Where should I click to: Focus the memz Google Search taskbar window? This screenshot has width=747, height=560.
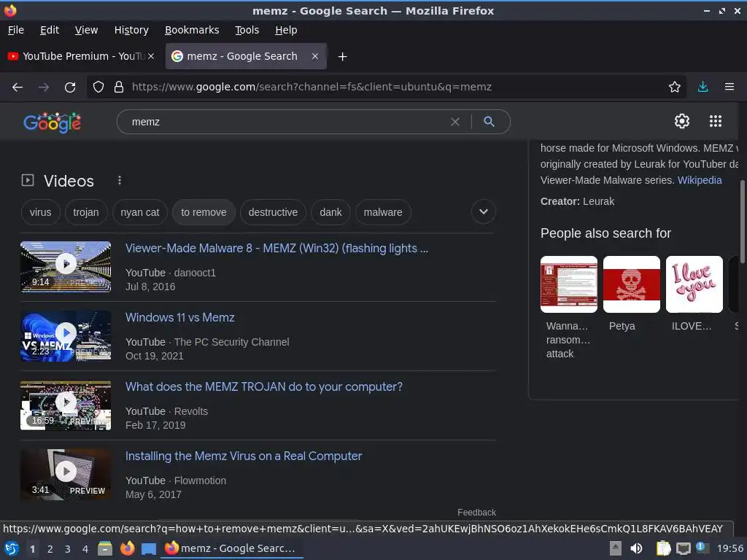point(231,548)
